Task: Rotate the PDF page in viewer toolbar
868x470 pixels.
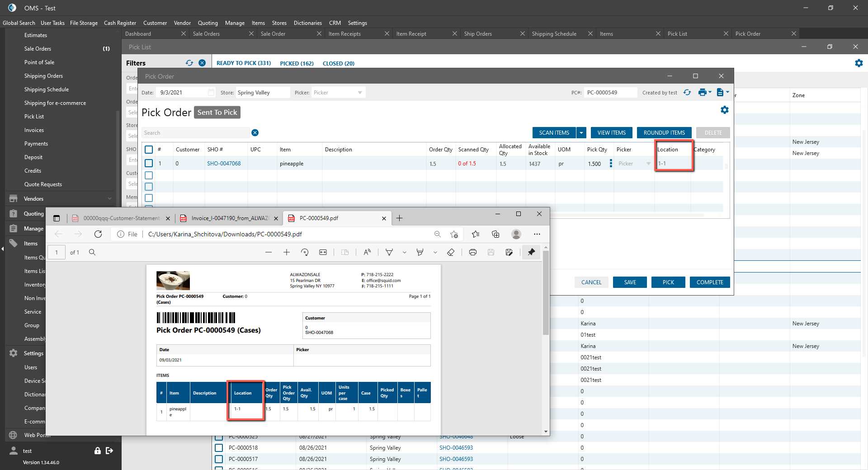Action: (x=305, y=252)
